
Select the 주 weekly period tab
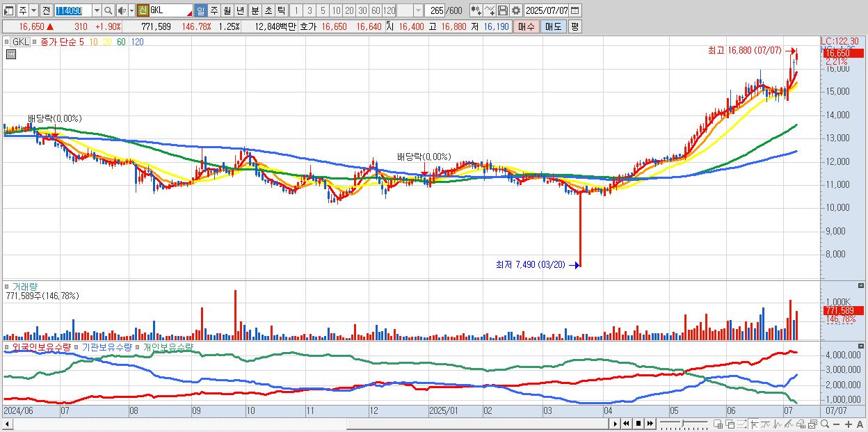pyautogui.click(x=214, y=10)
